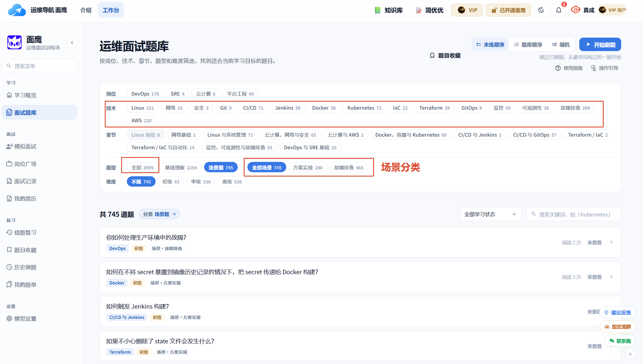Click the 搜索关键词 question search field
The image size is (643, 364).
(x=574, y=214)
